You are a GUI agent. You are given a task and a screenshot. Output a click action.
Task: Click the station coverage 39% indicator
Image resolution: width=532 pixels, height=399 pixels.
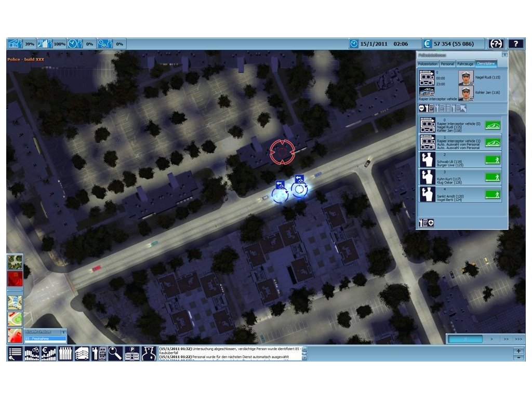click(21, 44)
